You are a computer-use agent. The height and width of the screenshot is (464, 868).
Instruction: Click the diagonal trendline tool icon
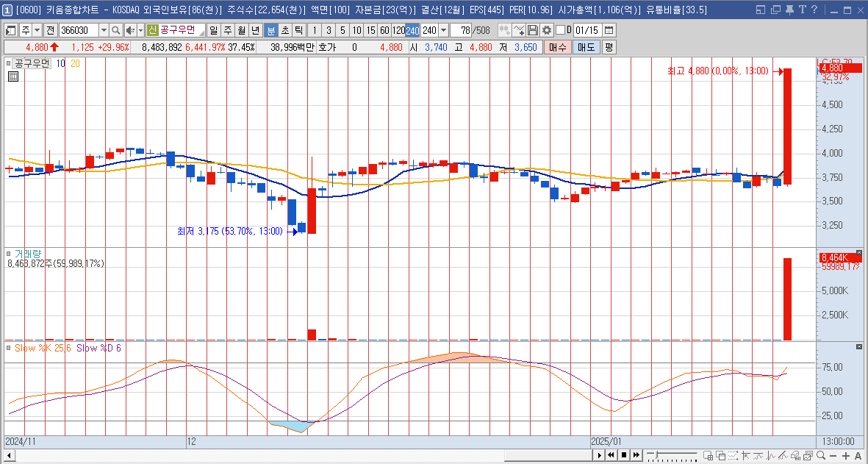point(783,455)
